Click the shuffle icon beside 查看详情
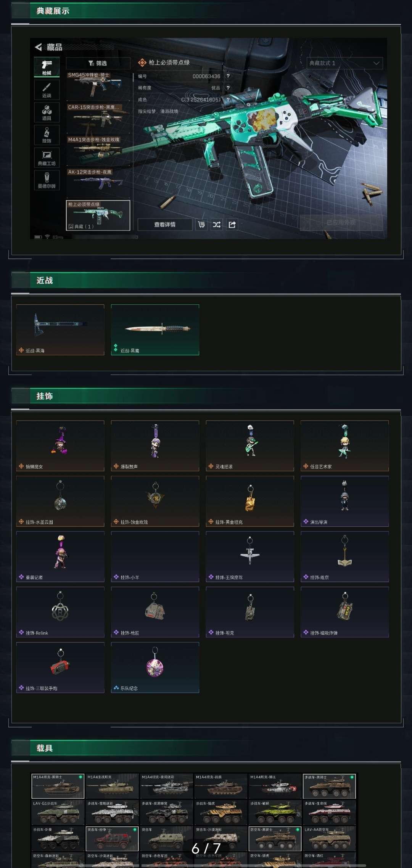Image resolution: width=412 pixels, height=868 pixels. pyautogui.click(x=217, y=225)
